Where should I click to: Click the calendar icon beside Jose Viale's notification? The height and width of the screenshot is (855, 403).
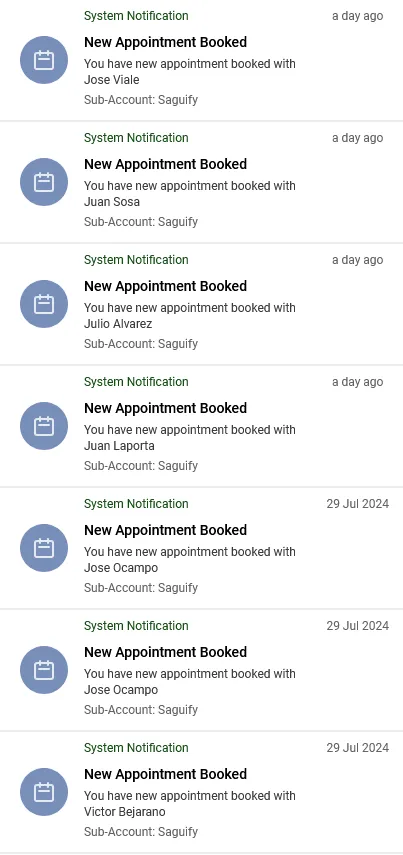tap(44, 60)
